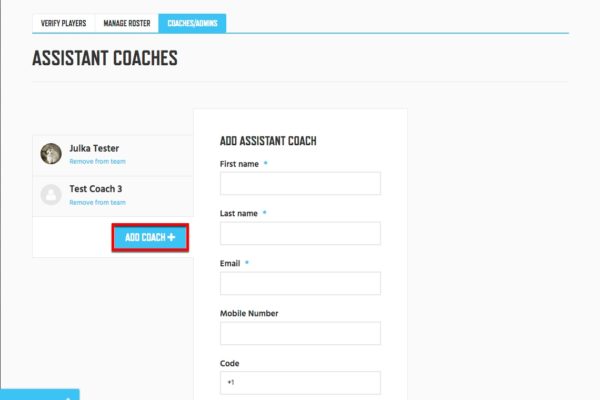Click Julka Tester's name in the list
This screenshot has width=600, height=400.
(94, 149)
